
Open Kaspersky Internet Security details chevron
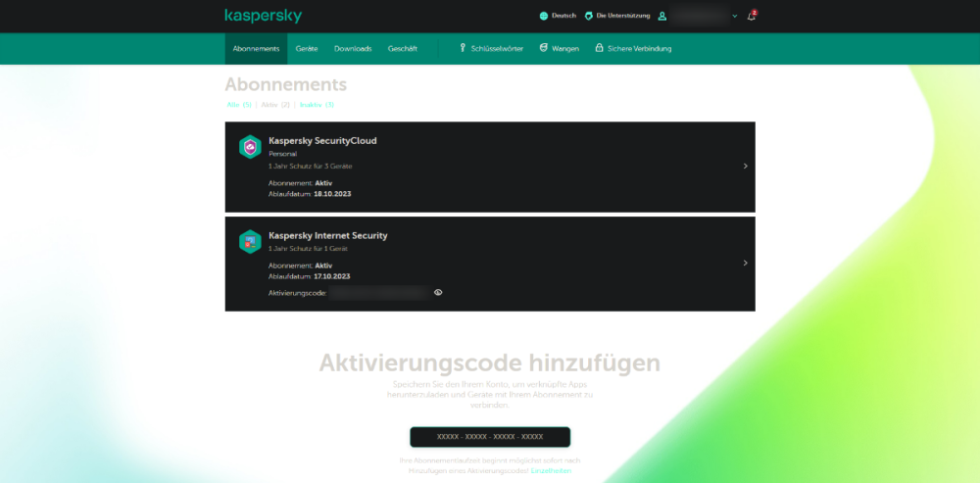(x=745, y=264)
